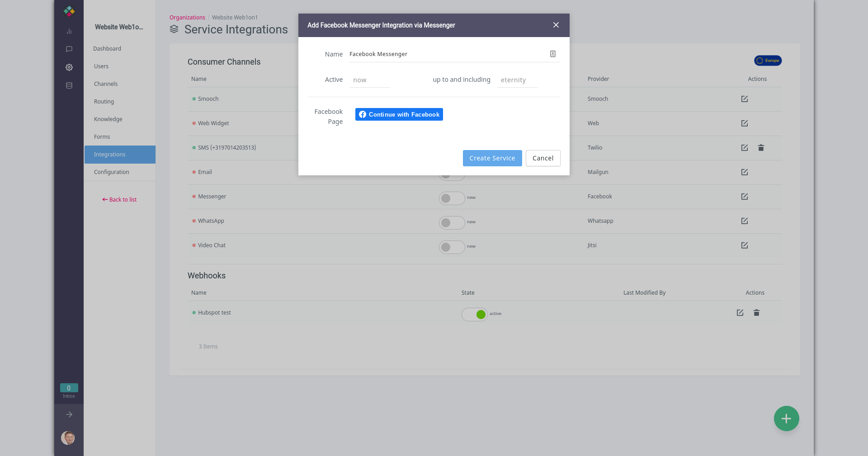Select the Integrations menu item

(x=120, y=155)
